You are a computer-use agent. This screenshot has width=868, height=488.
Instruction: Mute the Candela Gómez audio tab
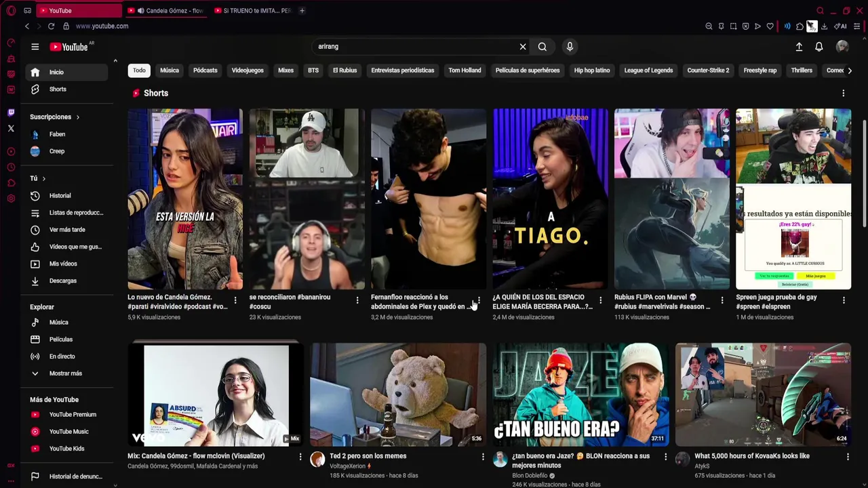(x=140, y=11)
